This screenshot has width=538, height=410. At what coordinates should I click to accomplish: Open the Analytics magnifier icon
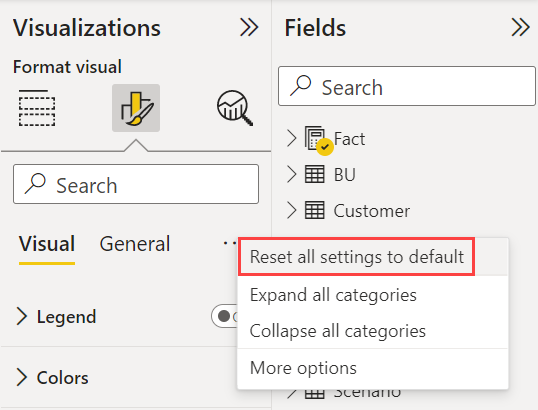235,108
